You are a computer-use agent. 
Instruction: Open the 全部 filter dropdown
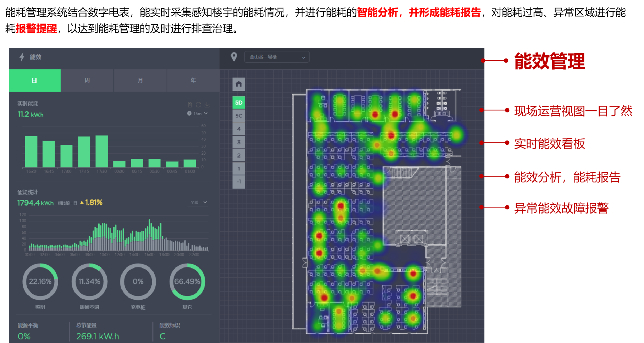coord(199,202)
